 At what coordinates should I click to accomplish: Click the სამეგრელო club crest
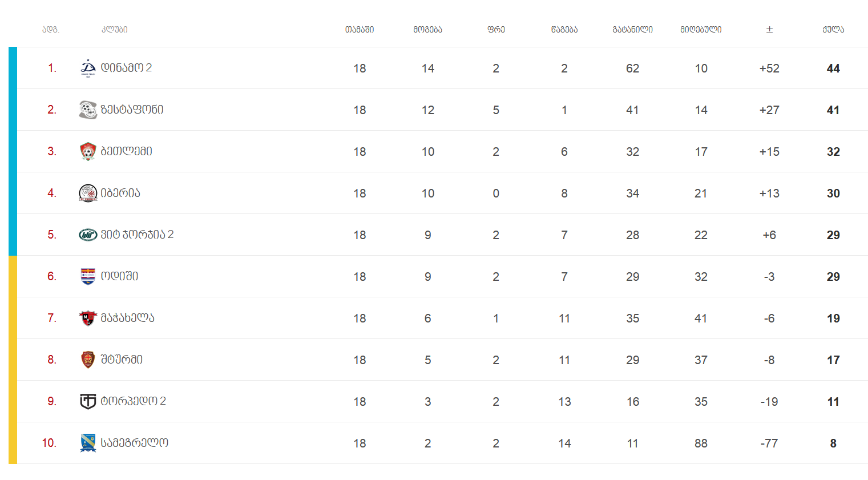click(x=88, y=443)
